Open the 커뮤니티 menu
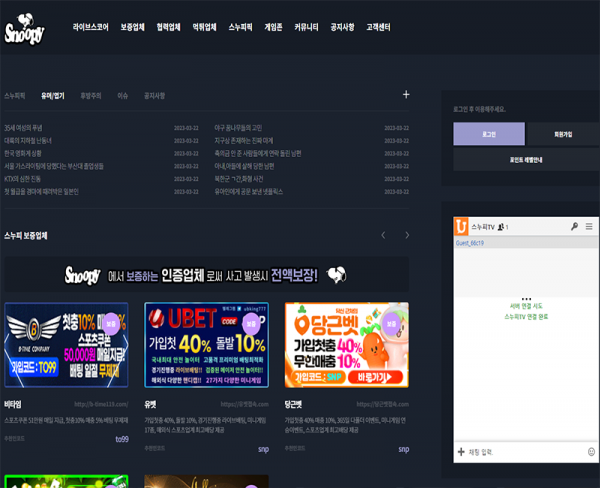 point(306,27)
